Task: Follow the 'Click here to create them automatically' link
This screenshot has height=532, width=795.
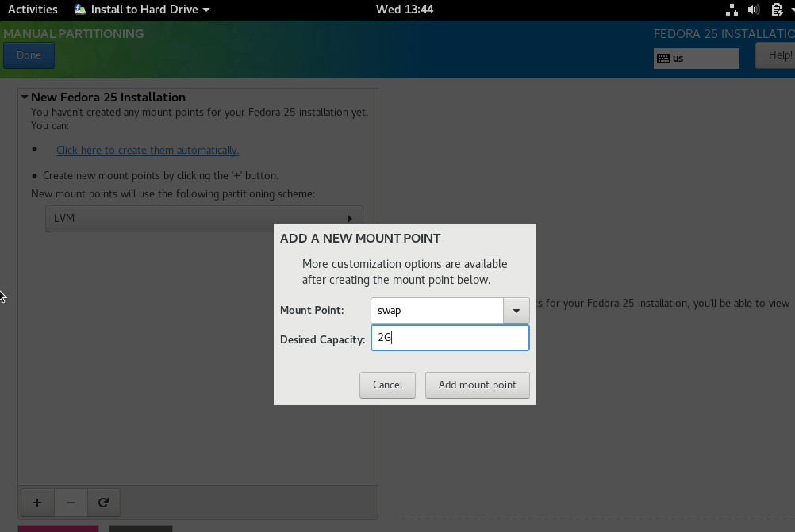Action: [147, 150]
